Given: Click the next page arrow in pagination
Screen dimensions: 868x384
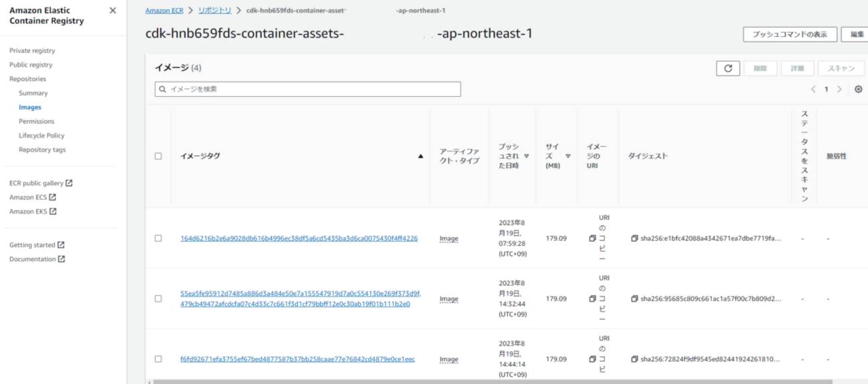Looking at the screenshot, I should pyautogui.click(x=839, y=89).
